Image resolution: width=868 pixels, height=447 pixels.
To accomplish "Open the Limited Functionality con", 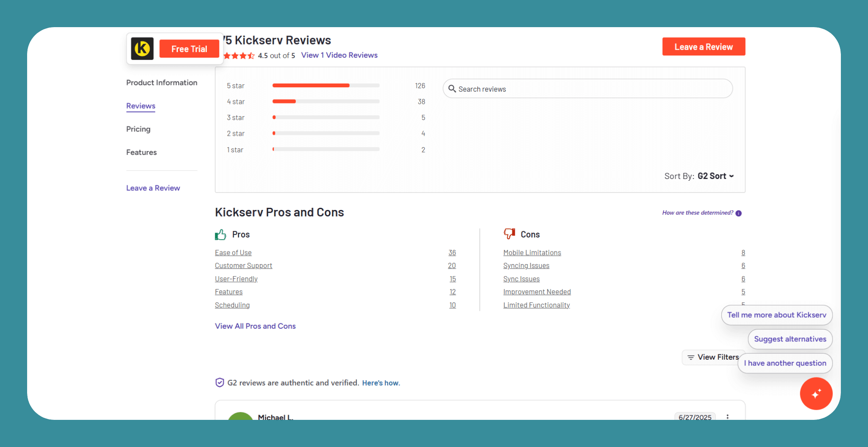I will pyautogui.click(x=537, y=305).
